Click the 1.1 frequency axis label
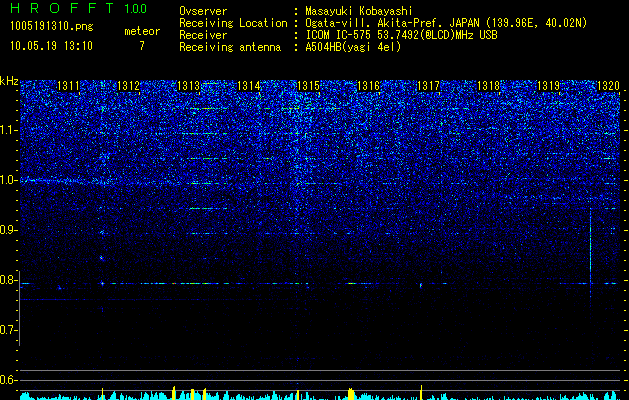The width and height of the screenshot is (629, 400). click(x=9, y=130)
